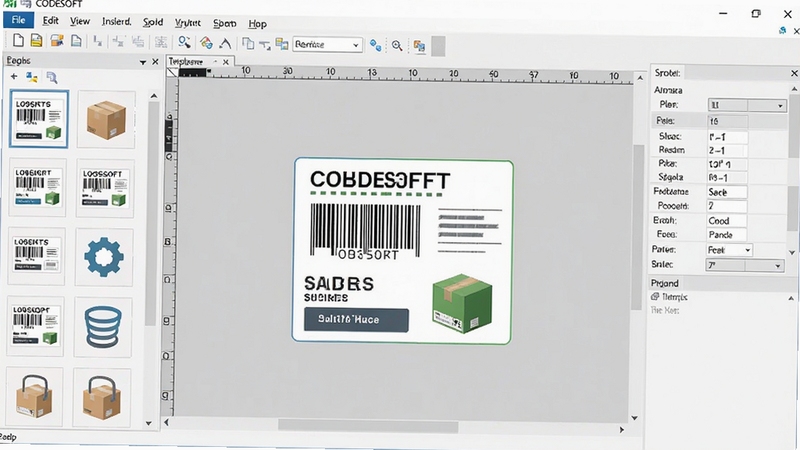This screenshot has width=800, height=450.
Task: Click the canvas horizontal scrollbar thumb
Action: click(368, 426)
